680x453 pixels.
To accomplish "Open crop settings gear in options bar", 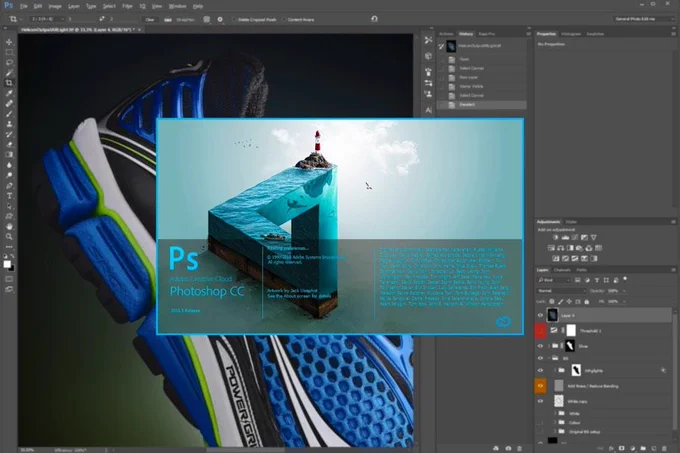I will point(220,19).
